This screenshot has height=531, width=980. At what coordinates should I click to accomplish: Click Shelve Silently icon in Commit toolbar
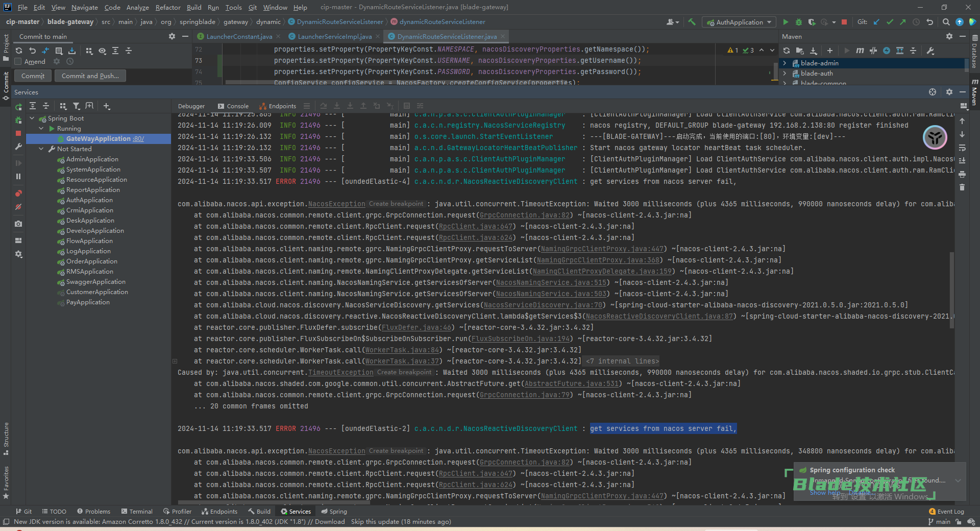click(72, 51)
